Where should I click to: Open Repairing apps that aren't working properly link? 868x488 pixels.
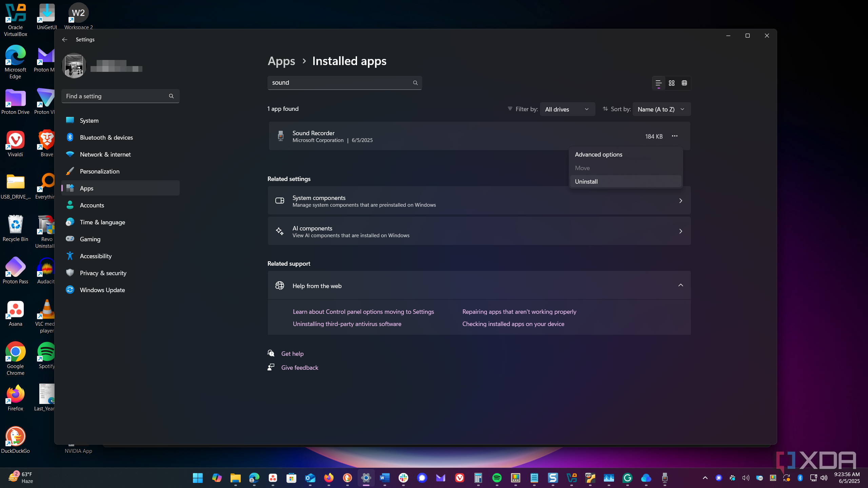[519, 311]
